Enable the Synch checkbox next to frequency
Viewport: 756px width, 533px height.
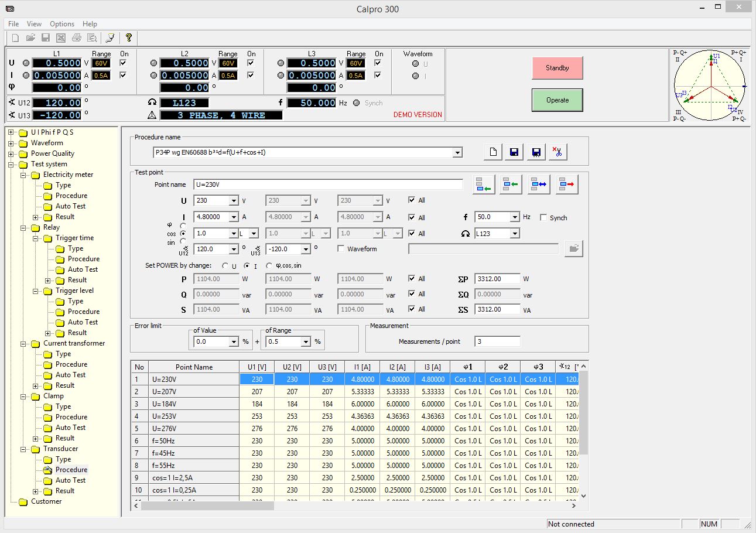click(x=543, y=218)
